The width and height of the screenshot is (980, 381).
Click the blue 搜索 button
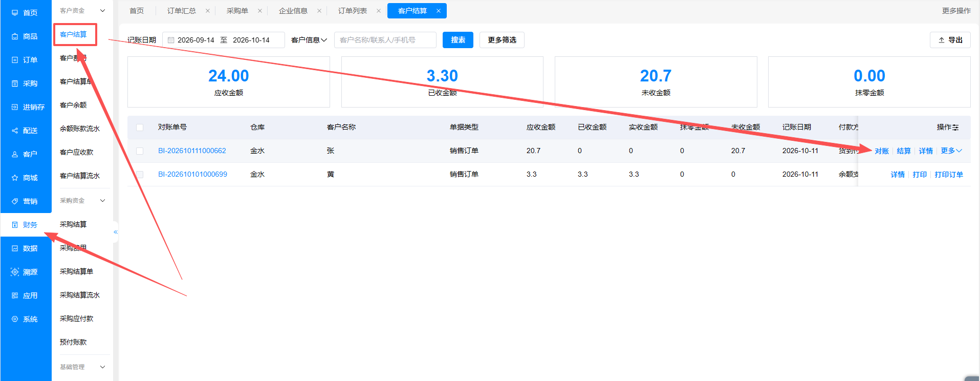pos(458,40)
